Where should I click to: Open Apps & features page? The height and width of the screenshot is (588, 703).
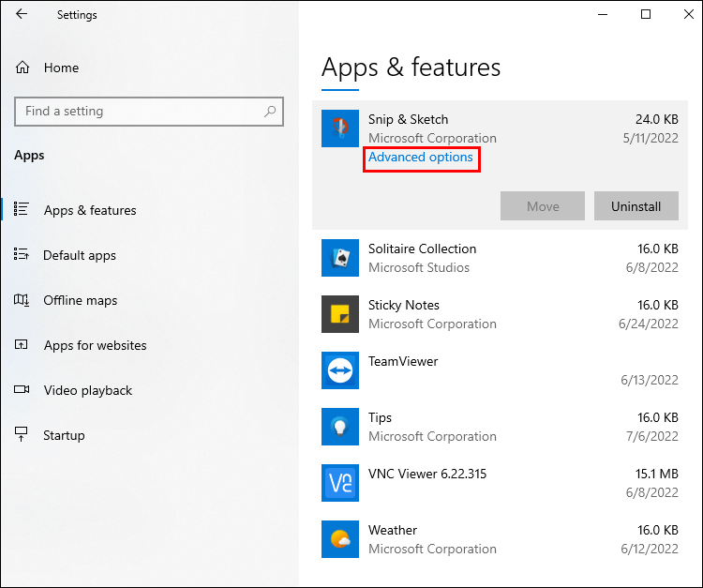[90, 210]
